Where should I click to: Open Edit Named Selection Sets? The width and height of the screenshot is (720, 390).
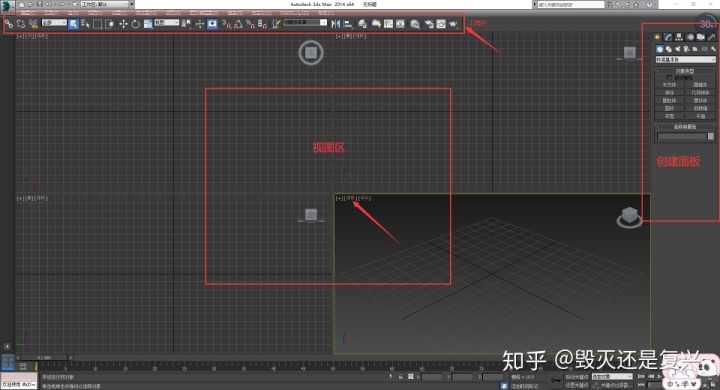276,23
